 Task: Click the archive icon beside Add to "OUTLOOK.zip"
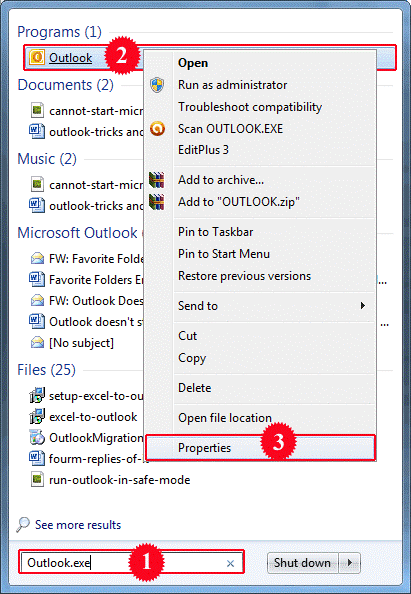157,202
